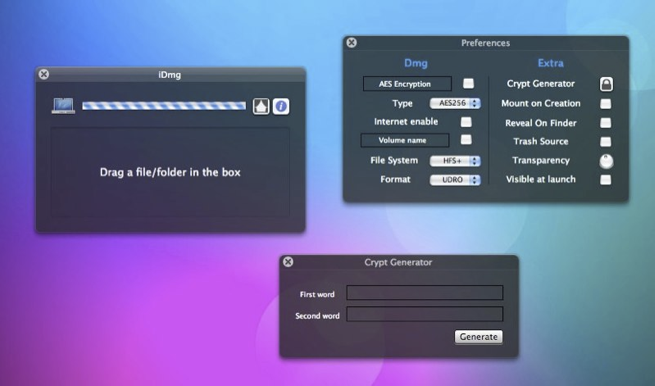This screenshot has height=386, width=655.
Task: Click the laptop icon in iDmg window
Action: coord(63,106)
